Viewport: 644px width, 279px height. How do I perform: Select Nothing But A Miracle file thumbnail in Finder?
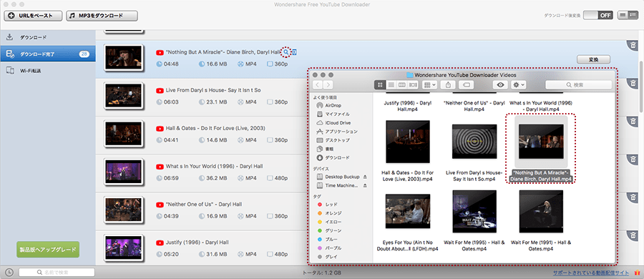click(540, 142)
